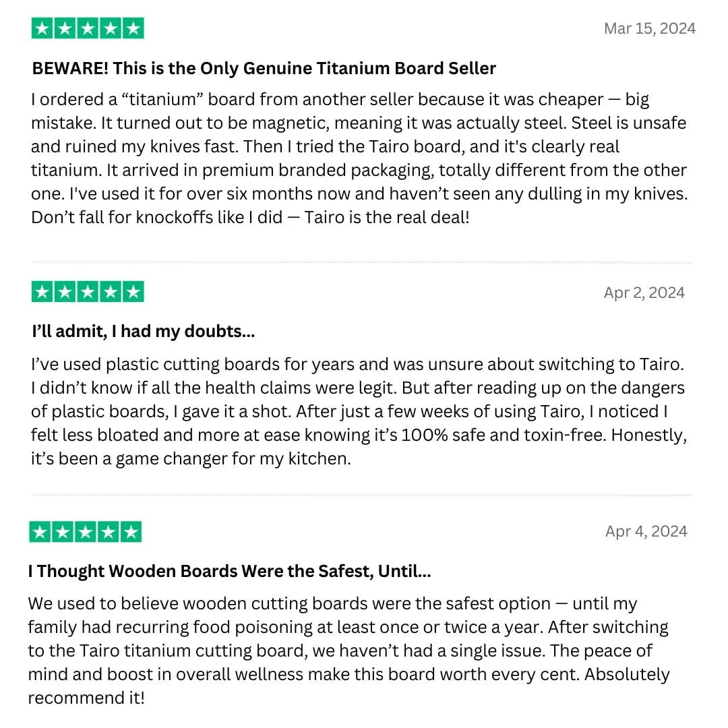Click the fourth star of Apr 2 review
728x728 pixels.
pos(111,292)
